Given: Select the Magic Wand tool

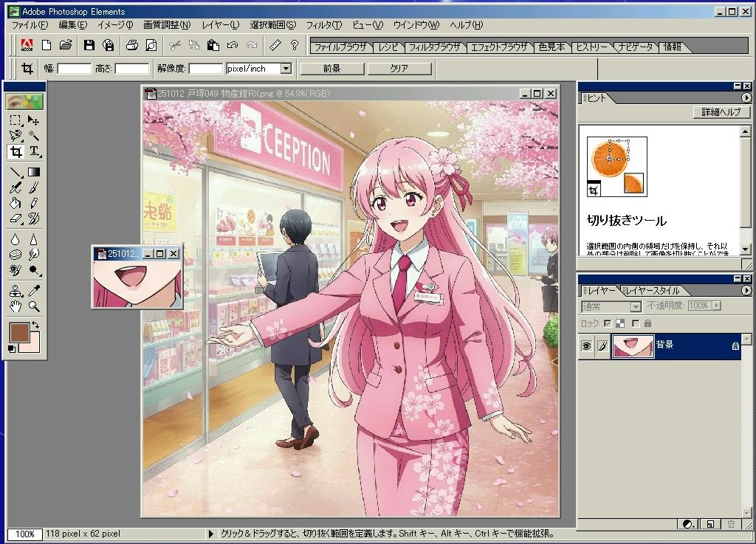Looking at the screenshot, I should (34, 136).
